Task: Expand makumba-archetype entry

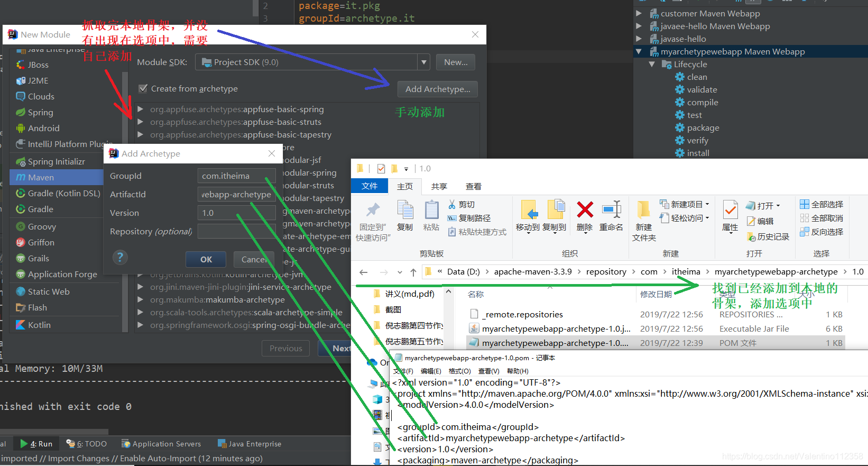Action: point(141,299)
